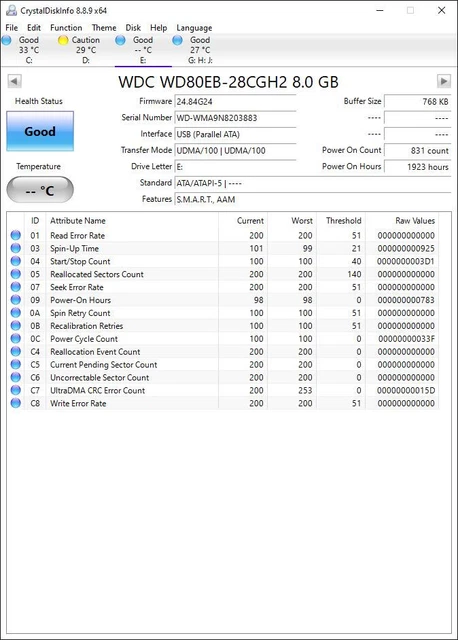Viewport: 458px width, 640px height.
Task: Click the threshold value 140
Action: click(x=354, y=274)
